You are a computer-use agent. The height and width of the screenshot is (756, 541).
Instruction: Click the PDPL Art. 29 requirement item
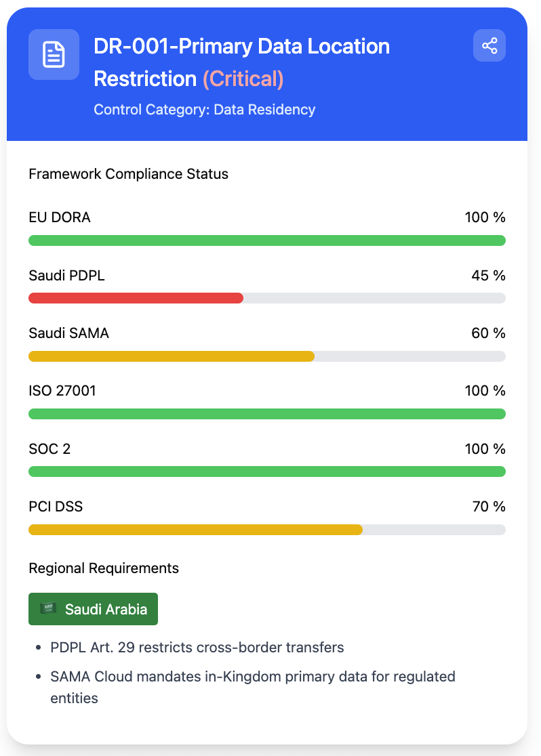[197, 648]
